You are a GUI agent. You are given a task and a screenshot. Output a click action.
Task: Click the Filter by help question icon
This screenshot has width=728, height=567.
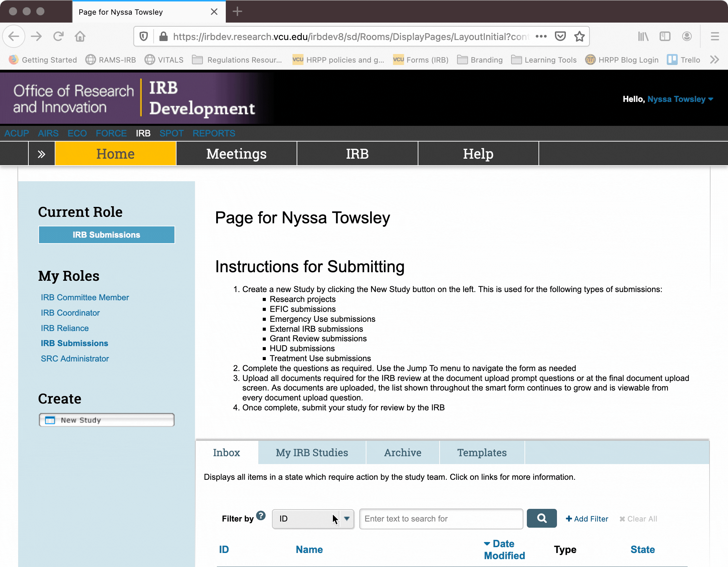coord(261,515)
